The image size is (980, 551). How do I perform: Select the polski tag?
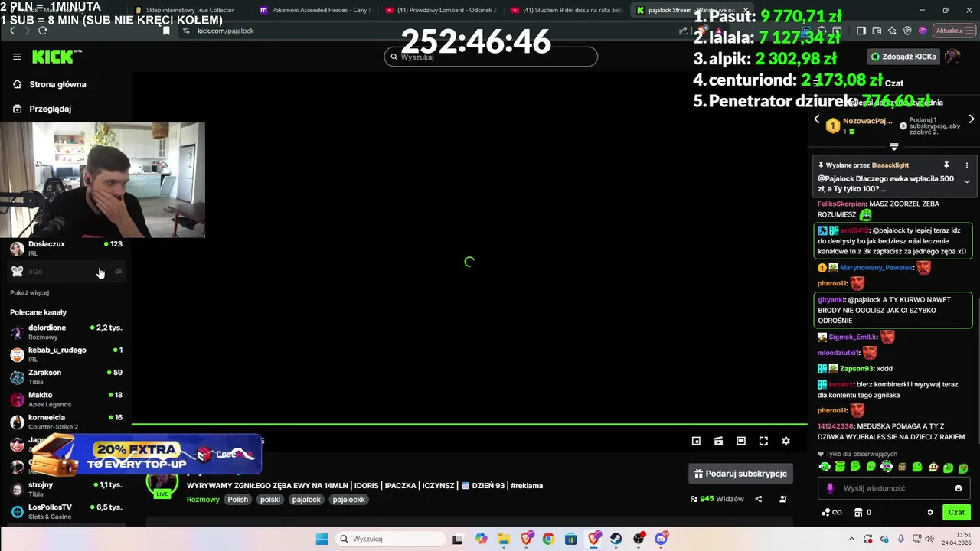click(x=270, y=500)
